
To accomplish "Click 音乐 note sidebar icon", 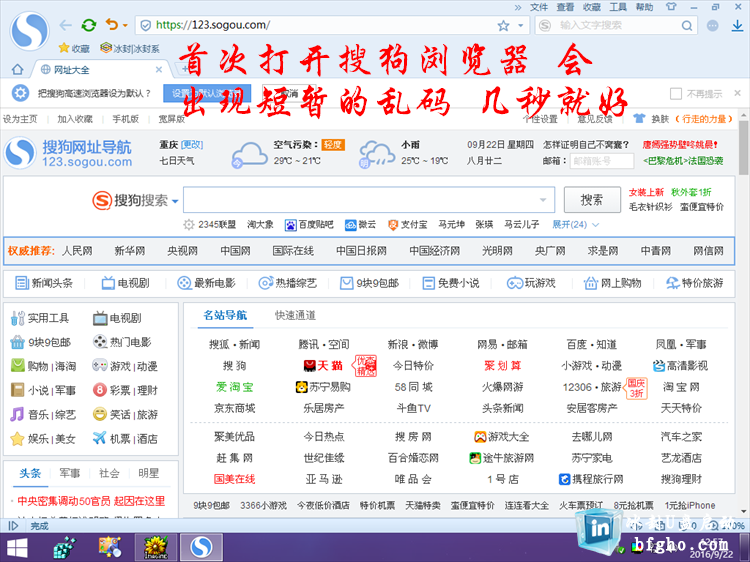I will (17, 414).
